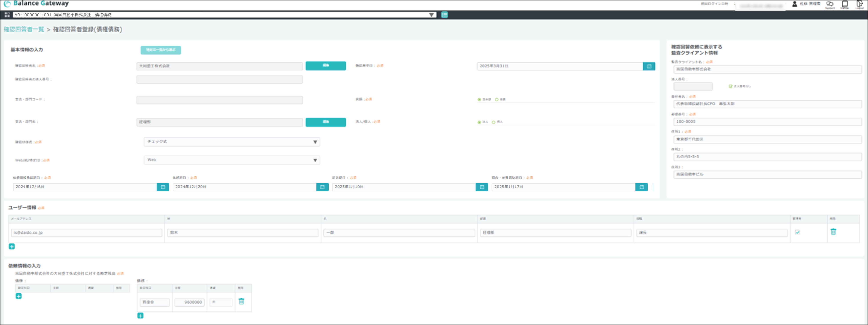Expand the チェック式 format dropdown
This screenshot has height=325, width=868.
232,142
